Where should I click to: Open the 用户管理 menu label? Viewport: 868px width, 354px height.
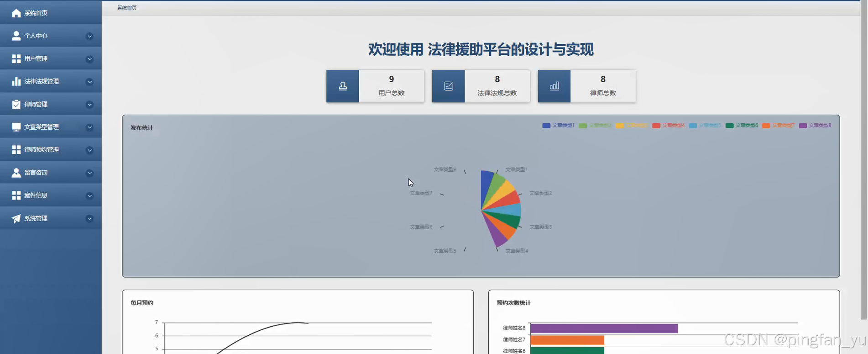36,58
